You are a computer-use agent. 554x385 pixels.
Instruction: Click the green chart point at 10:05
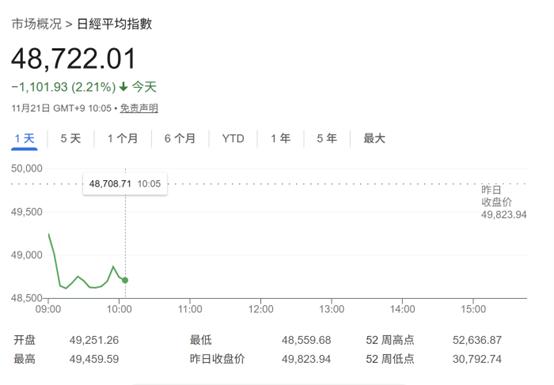click(x=125, y=280)
